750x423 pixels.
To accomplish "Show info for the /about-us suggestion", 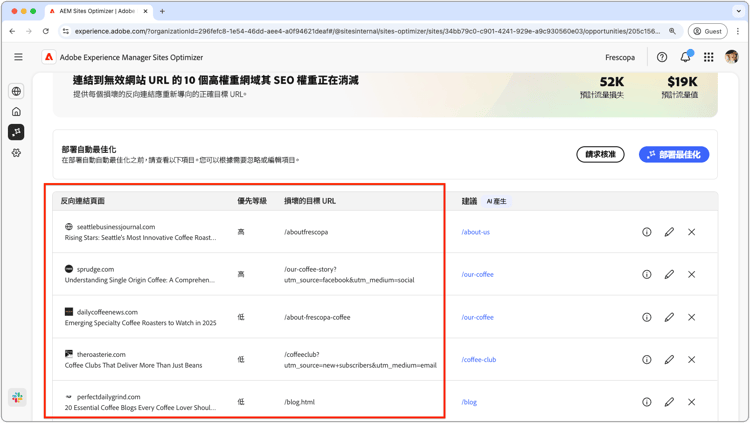I will coord(647,232).
